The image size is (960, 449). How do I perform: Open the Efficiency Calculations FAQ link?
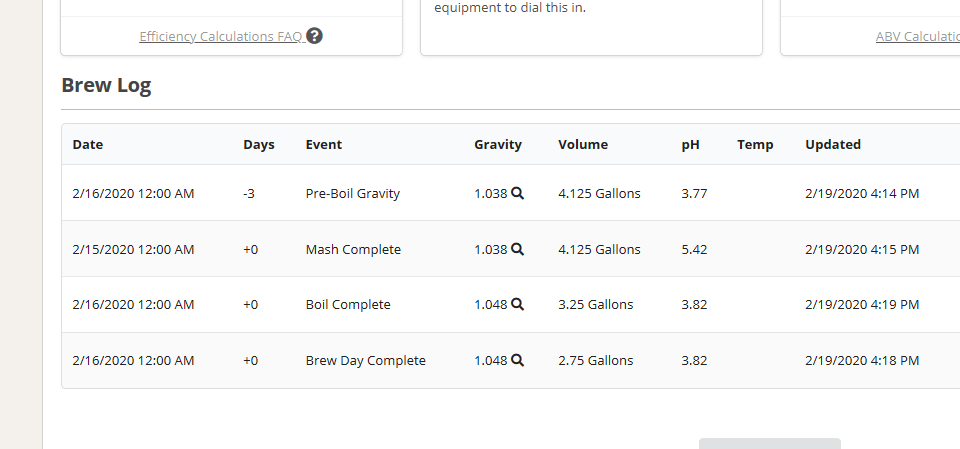click(x=221, y=36)
